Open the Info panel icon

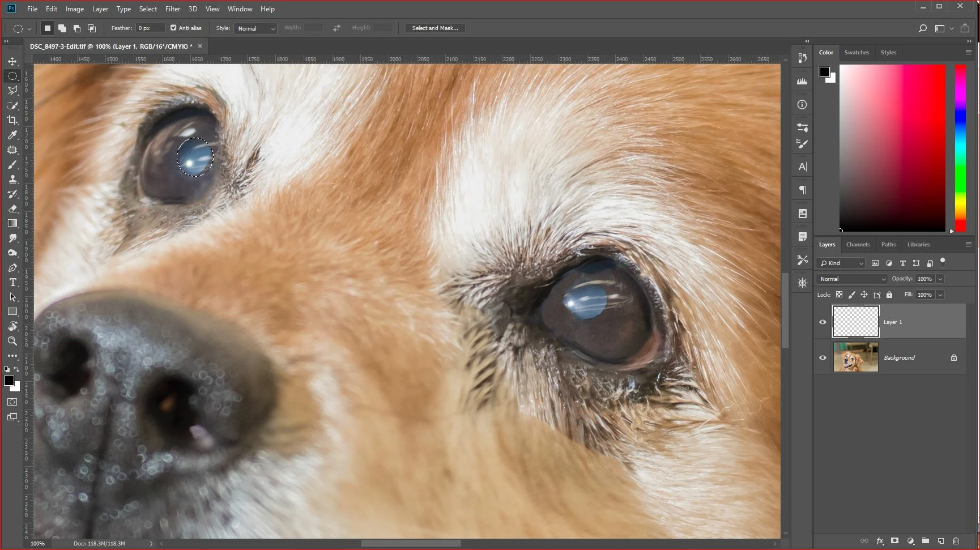[802, 105]
